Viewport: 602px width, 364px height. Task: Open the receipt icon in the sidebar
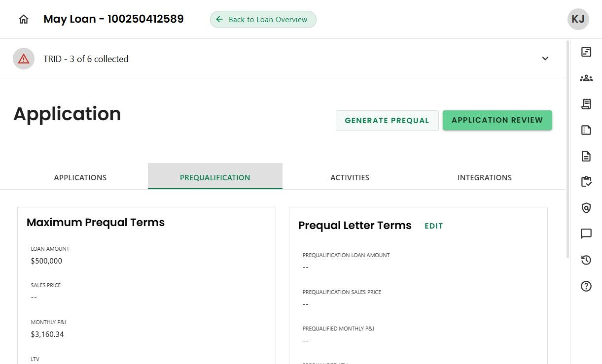(586, 104)
